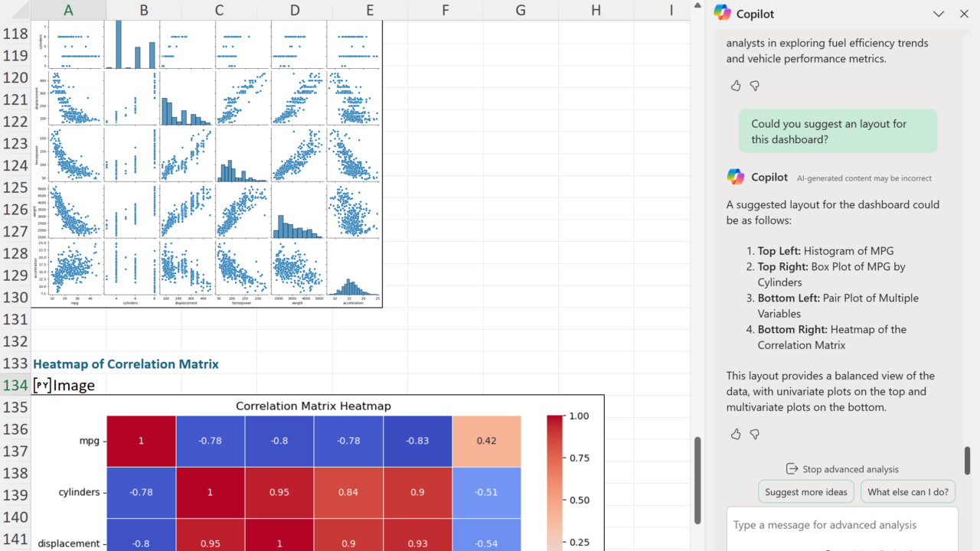Screen dimensions: 980x551
Task: Select column F header
Action: coord(446,10)
